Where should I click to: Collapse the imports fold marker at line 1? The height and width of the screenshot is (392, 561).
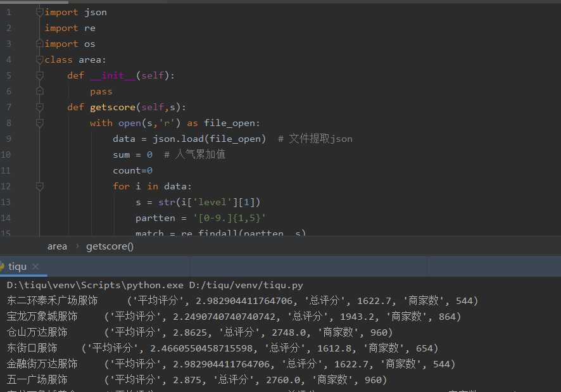(x=40, y=12)
